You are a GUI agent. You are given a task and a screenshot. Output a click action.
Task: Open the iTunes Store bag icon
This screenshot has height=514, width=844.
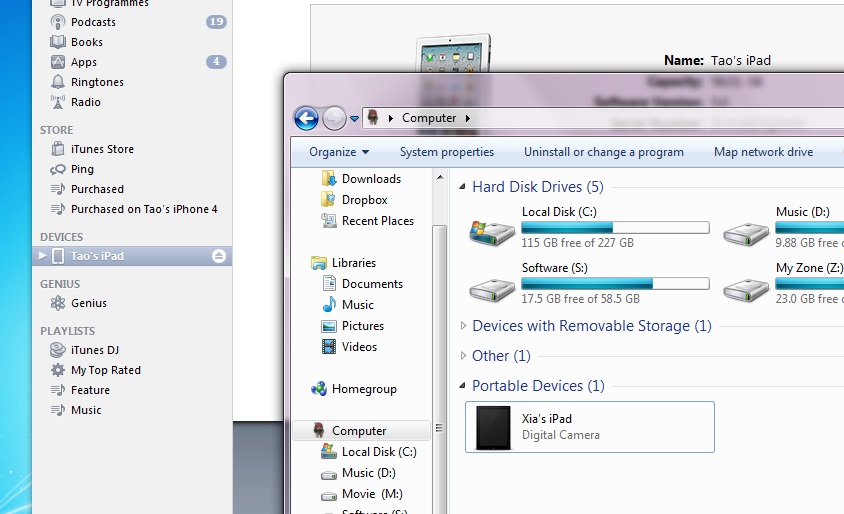click(58, 149)
